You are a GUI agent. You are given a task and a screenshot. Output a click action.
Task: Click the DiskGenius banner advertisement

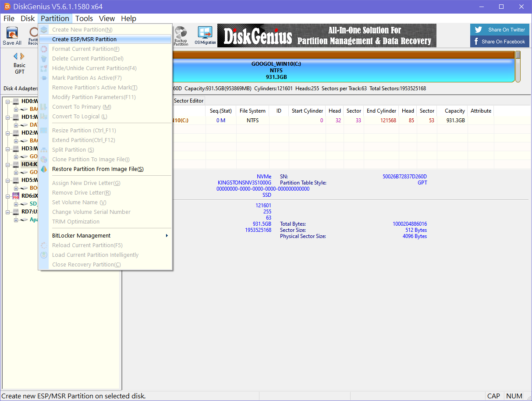click(327, 35)
